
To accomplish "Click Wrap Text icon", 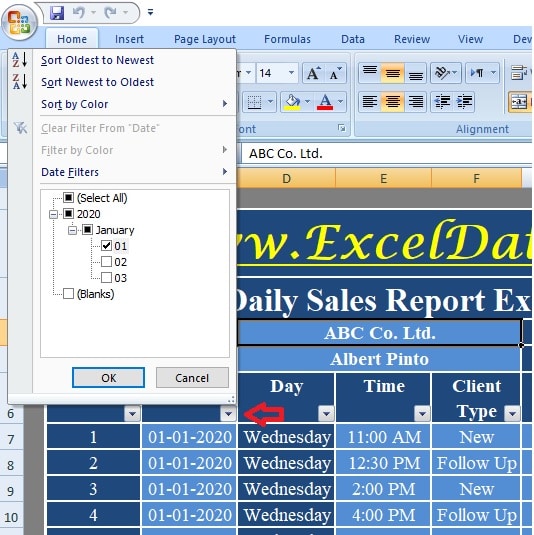I will (x=520, y=73).
